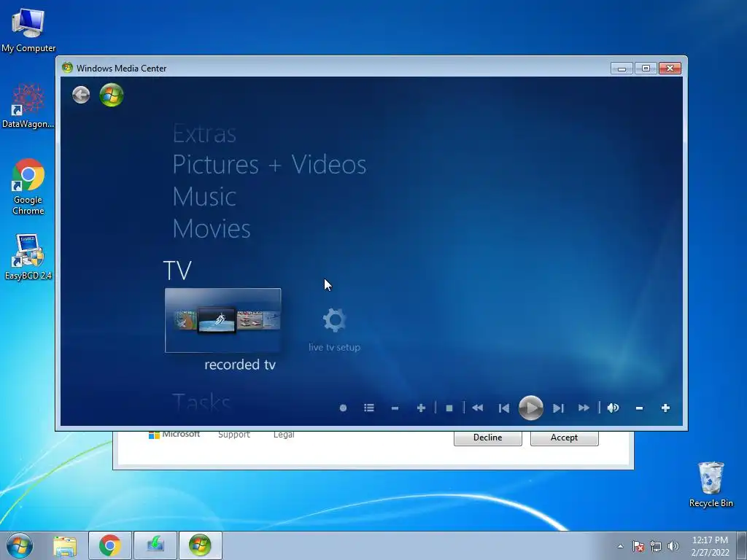
Task: Open live tv setup gear icon
Action: click(334, 320)
